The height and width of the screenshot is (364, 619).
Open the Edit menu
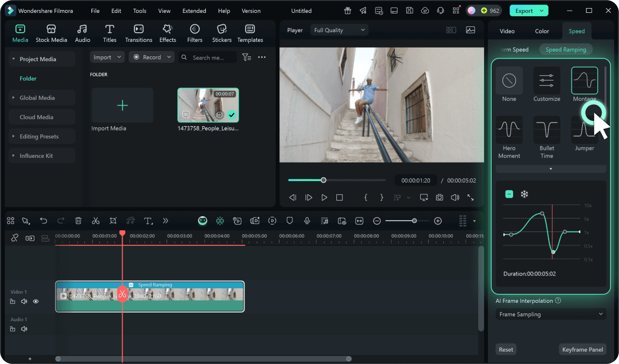116,11
